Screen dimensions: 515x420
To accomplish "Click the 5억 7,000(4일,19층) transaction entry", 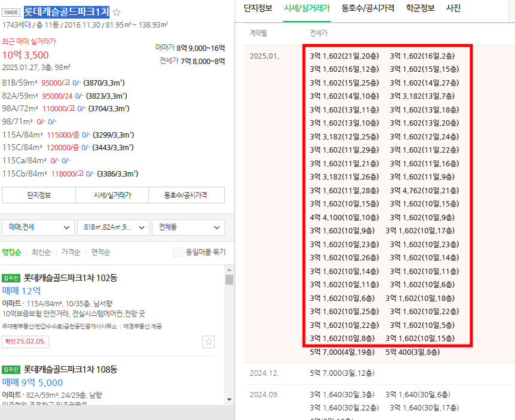I will point(342,352).
